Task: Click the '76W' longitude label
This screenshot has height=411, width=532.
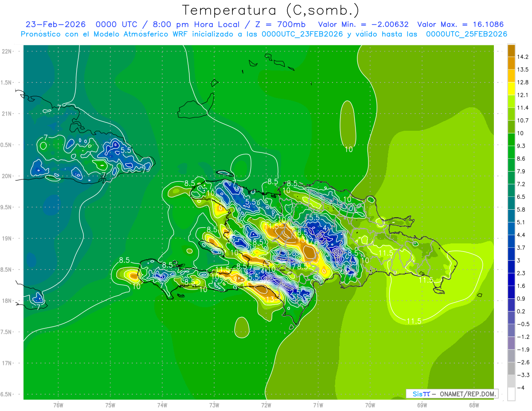Action: tap(58, 405)
